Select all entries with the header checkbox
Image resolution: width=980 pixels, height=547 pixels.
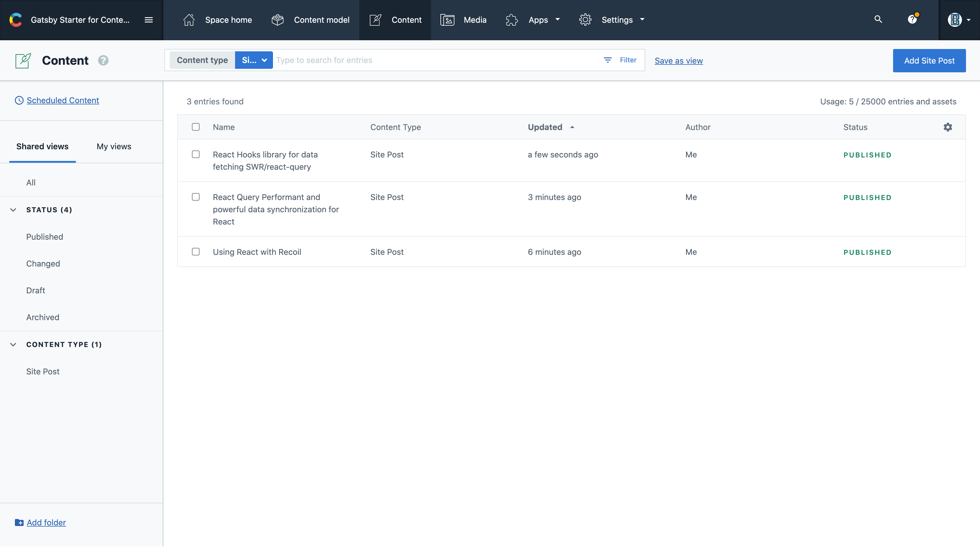(x=196, y=127)
